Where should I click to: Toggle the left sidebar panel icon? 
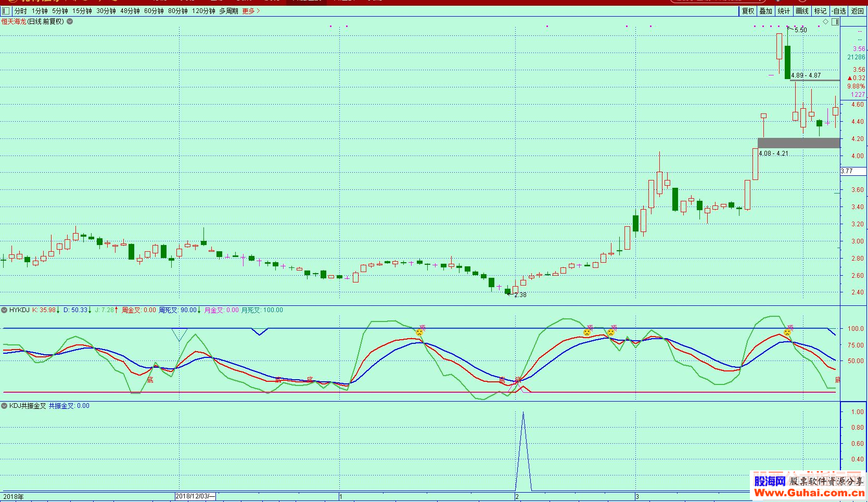click(6, 11)
